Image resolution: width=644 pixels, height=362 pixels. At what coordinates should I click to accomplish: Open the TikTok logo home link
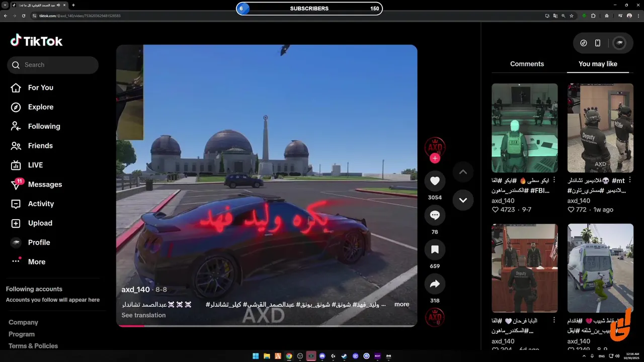point(37,41)
